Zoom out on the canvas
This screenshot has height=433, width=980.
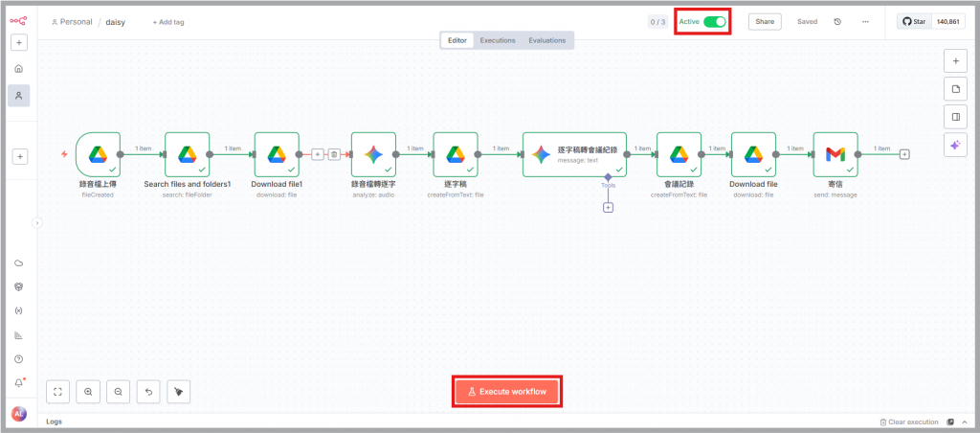tap(118, 392)
